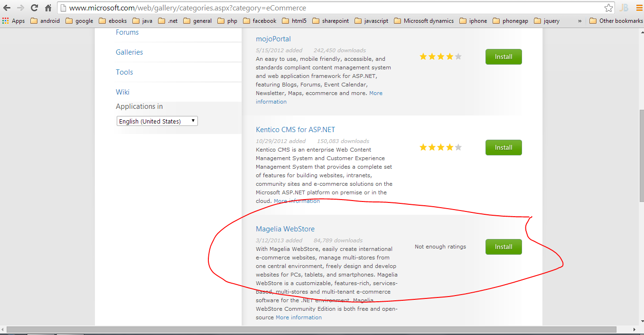This screenshot has height=335, width=644.
Task: Open the Magelia WebStore title link
Action: 285,229
